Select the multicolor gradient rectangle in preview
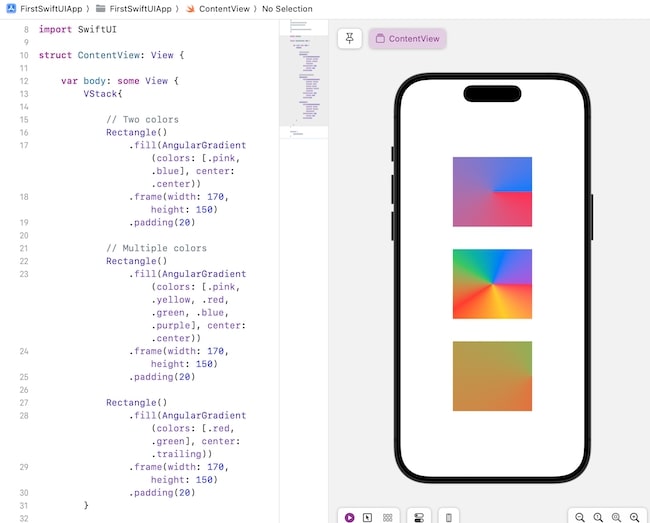Screen dimensions: 650x523 (x=492, y=284)
